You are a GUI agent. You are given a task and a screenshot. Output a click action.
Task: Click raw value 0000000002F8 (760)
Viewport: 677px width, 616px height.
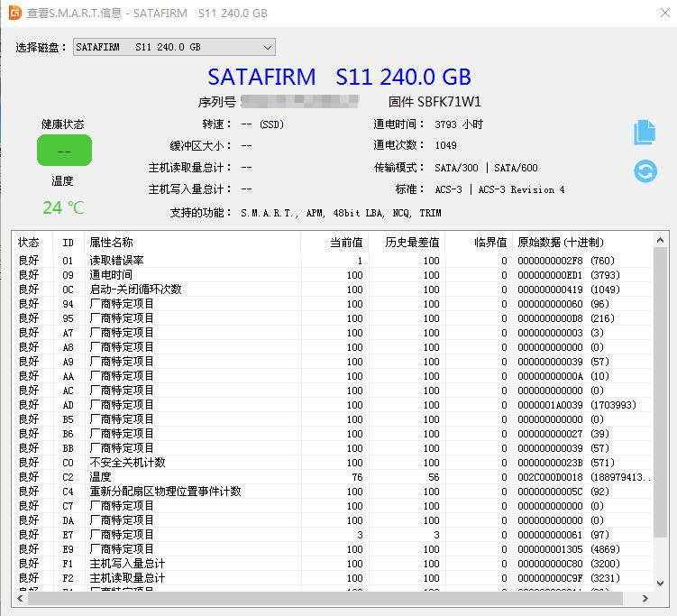(566, 261)
